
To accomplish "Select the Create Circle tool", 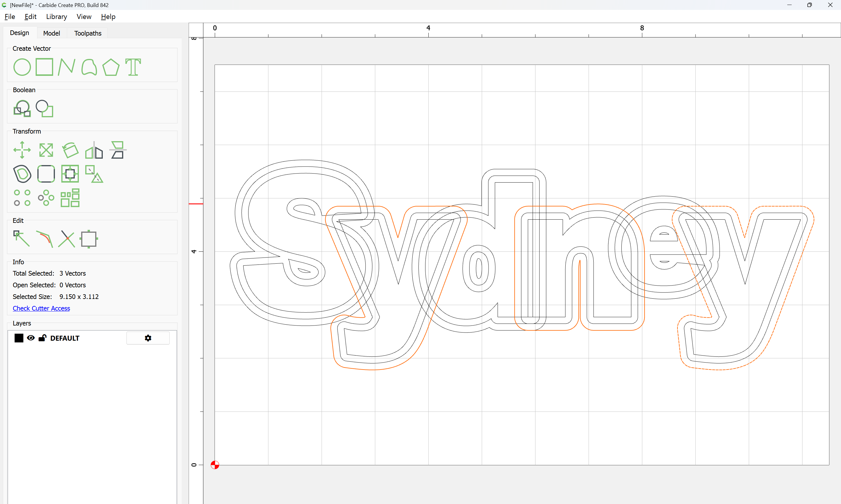I will [x=22, y=67].
